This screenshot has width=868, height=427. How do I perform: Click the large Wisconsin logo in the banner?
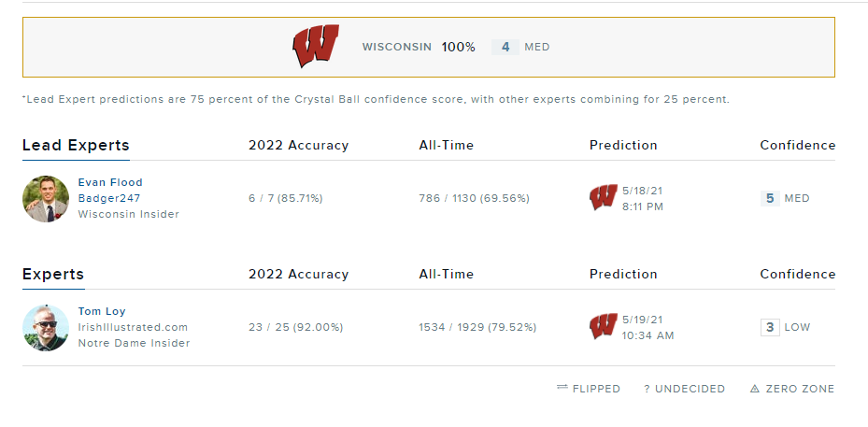316,47
